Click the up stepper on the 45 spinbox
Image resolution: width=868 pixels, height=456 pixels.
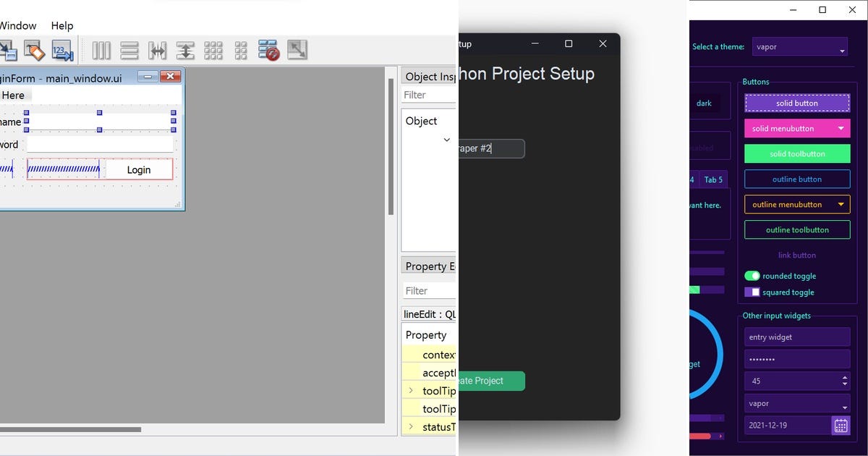(845, 377)
